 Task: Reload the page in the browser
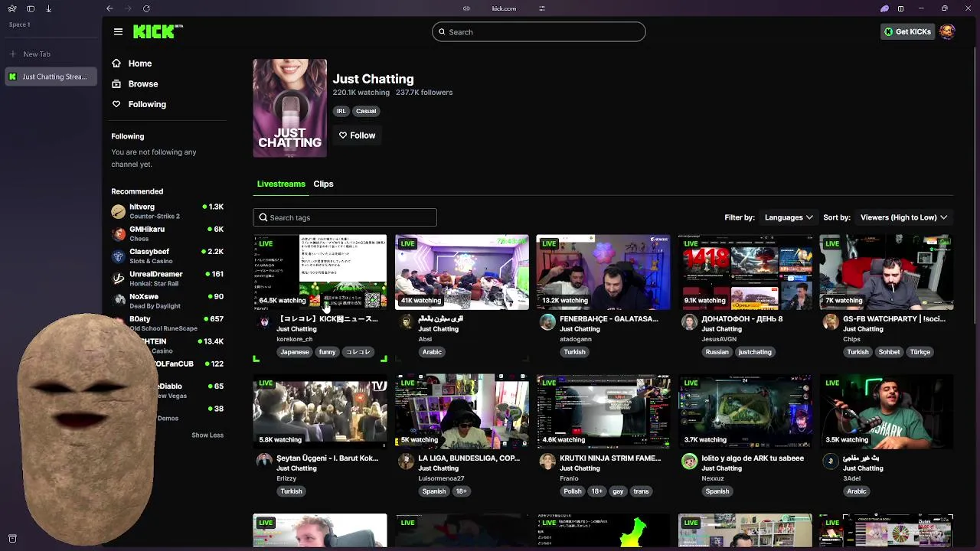click(146, 8)
